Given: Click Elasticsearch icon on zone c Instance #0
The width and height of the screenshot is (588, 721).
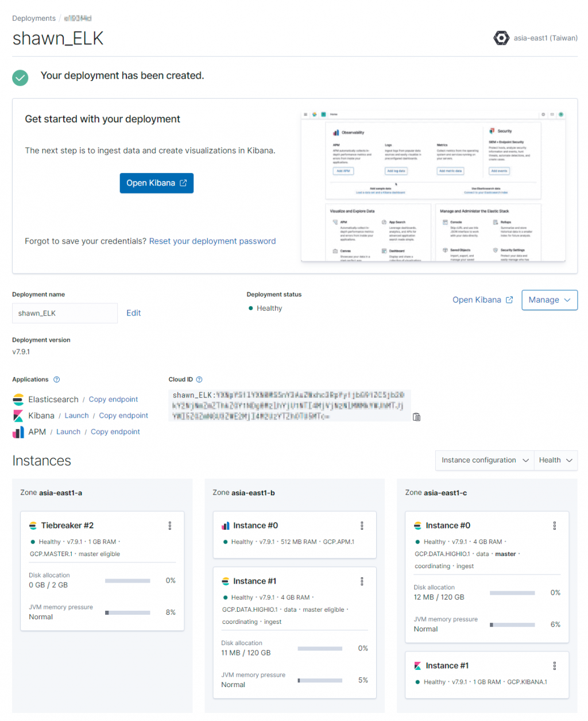Looking at the screenshot, I should pyautogui.click(x=417, y=526).
